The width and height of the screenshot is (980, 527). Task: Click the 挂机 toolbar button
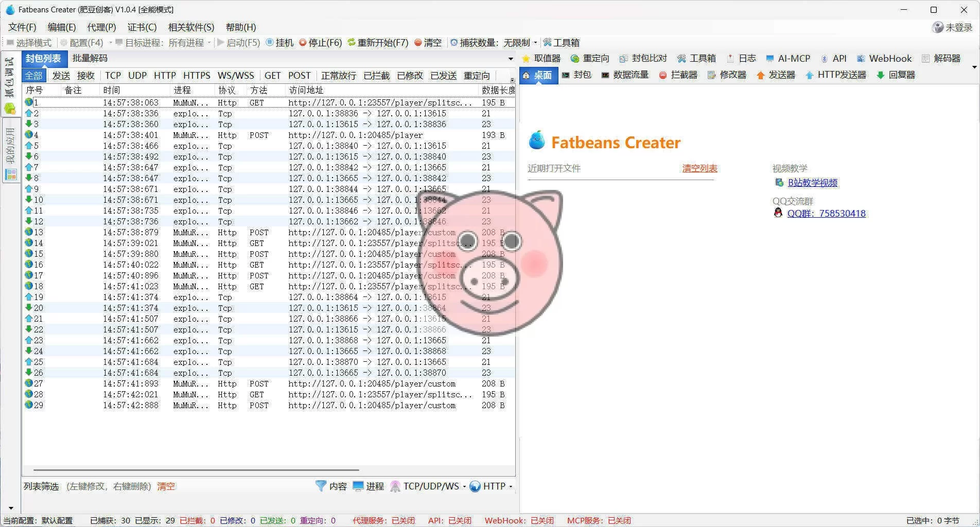click(279, 43)
